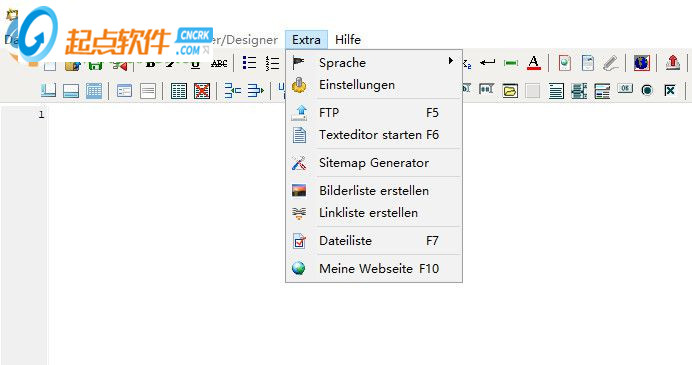Open Einstellungen from the Extra menu
The height and width of the screenshot is (365, 692).
[374, 85]
